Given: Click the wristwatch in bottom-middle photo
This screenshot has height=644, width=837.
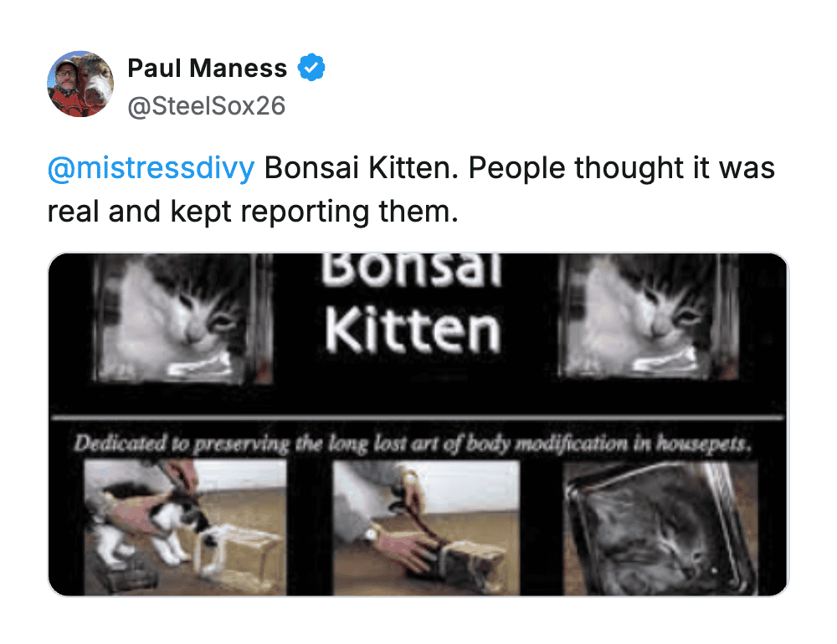Looking at the screenshot, I should click(372, 533).
